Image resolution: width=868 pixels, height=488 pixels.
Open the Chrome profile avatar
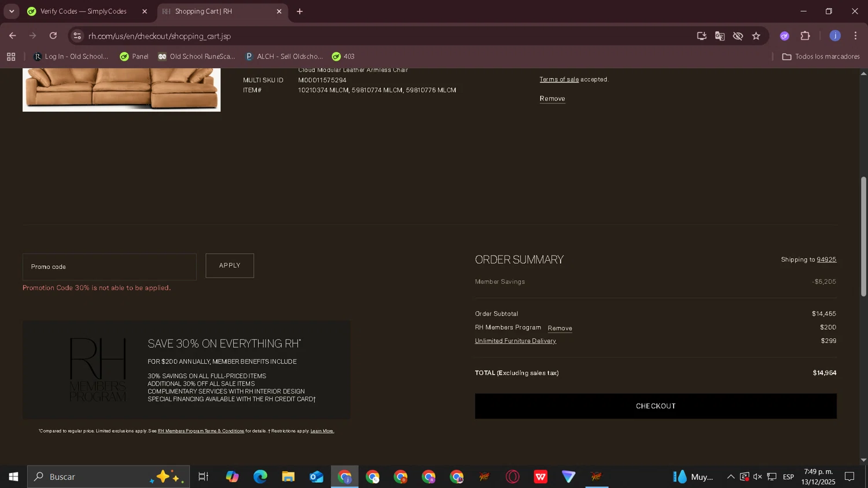[835, 36]
